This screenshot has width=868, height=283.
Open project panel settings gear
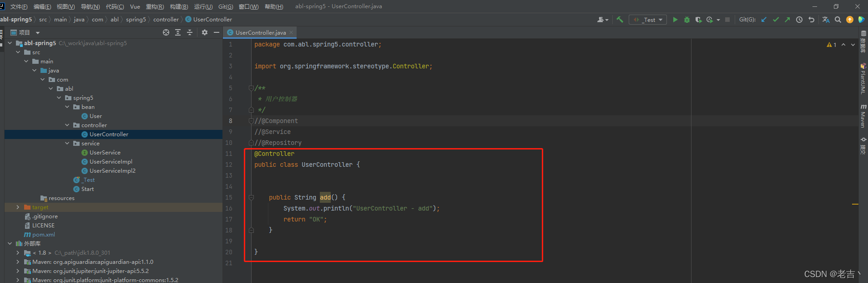tap(205, 32)
